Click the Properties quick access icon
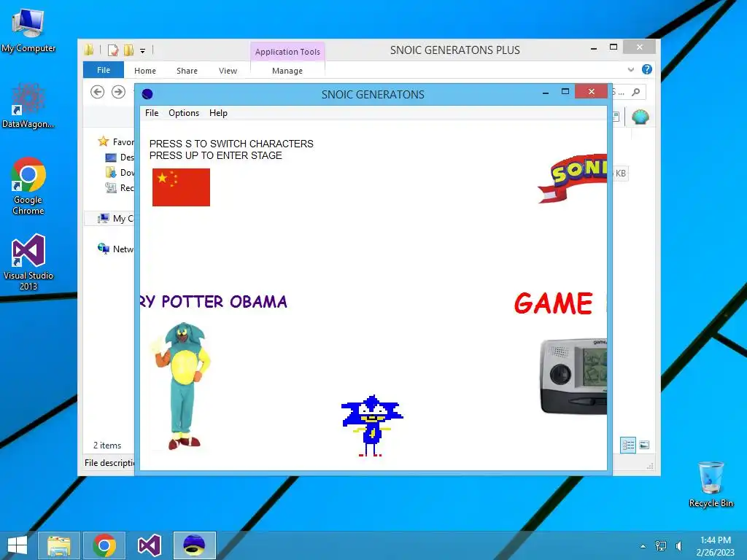This screenshot has height=560, width=747. [113, 50]
